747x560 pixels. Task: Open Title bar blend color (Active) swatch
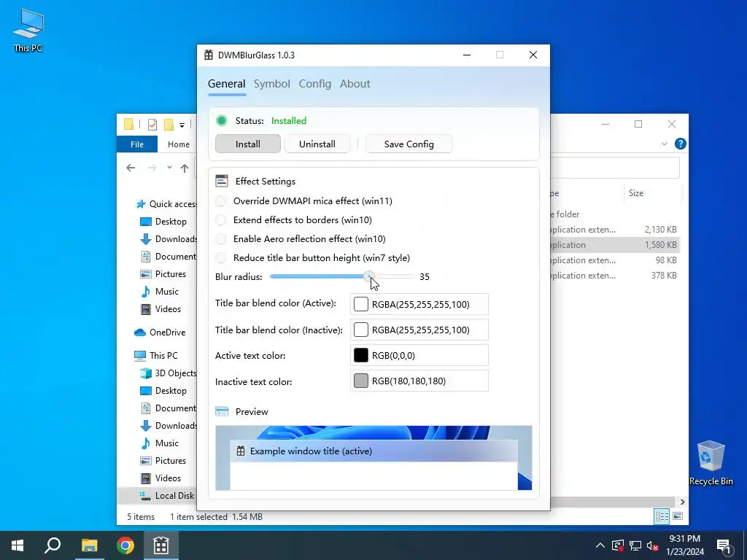[360, 304]
